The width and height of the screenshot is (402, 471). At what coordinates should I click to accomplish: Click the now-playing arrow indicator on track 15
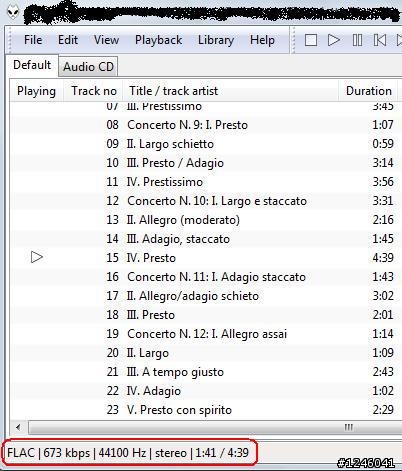point(37,257)
